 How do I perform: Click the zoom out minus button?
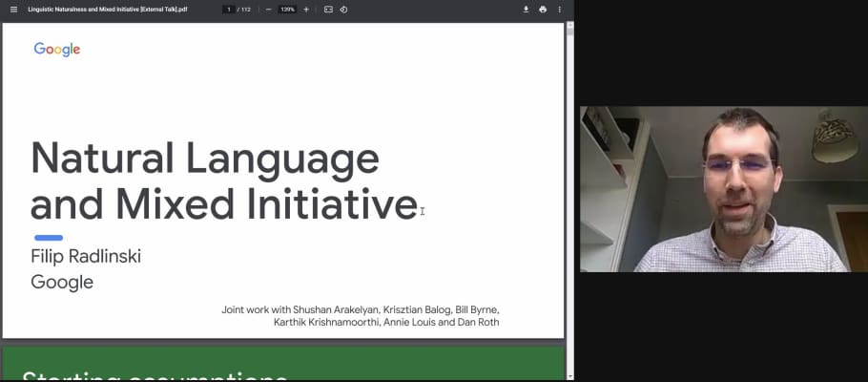tap(268, 10)
